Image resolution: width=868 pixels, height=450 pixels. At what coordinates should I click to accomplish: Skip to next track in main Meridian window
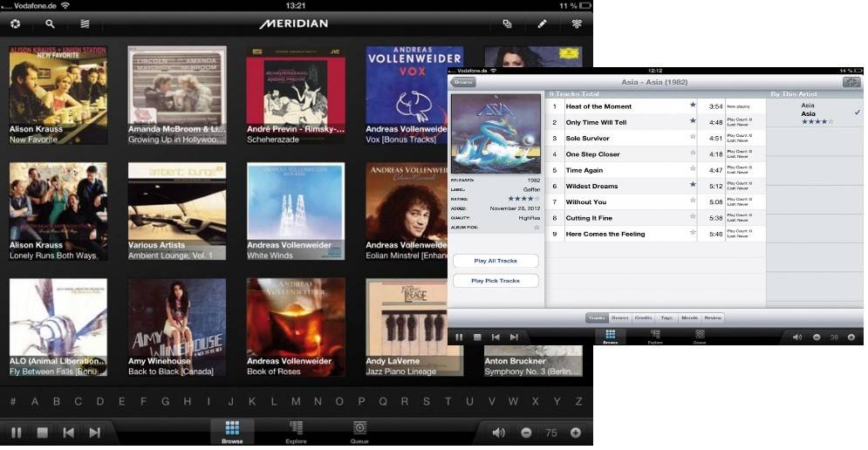pos(95,433)
